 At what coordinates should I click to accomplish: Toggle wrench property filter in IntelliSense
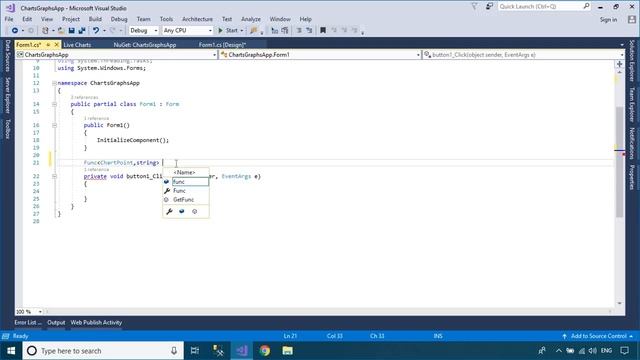(169, 211)
